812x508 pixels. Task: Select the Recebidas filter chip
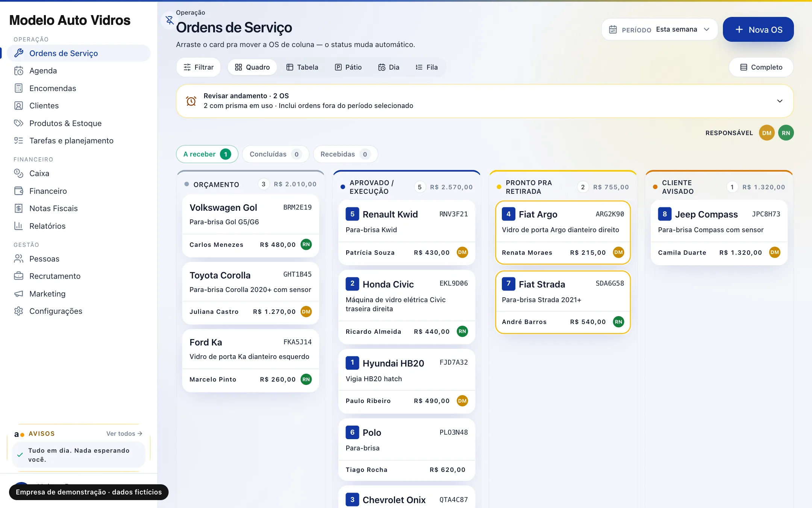coord(345,154)
